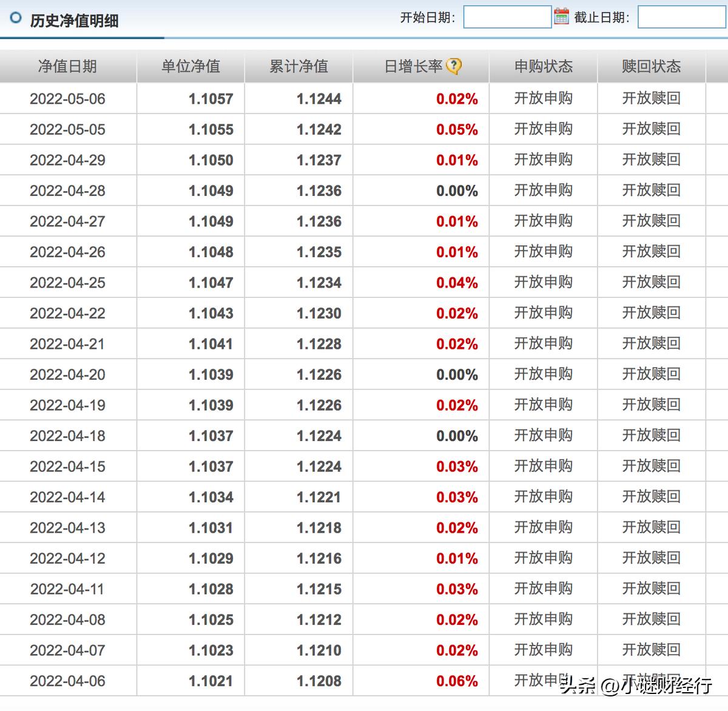Select the 开始日期 date input field
Viewport: 728px width, 711px height.
point(508,16)
